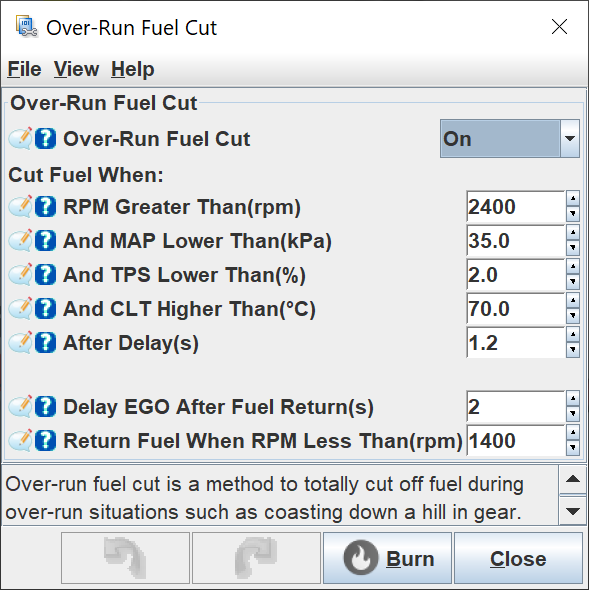589x590 pixels.
Task: Click description panel scroll down arrow
Action: pyautogui.click(x=573, y=511)
